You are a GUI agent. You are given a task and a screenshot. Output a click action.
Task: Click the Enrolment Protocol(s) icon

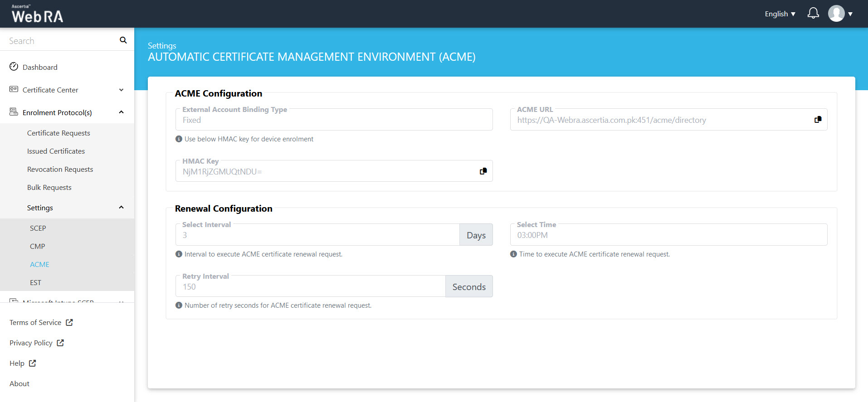(14, 112)
